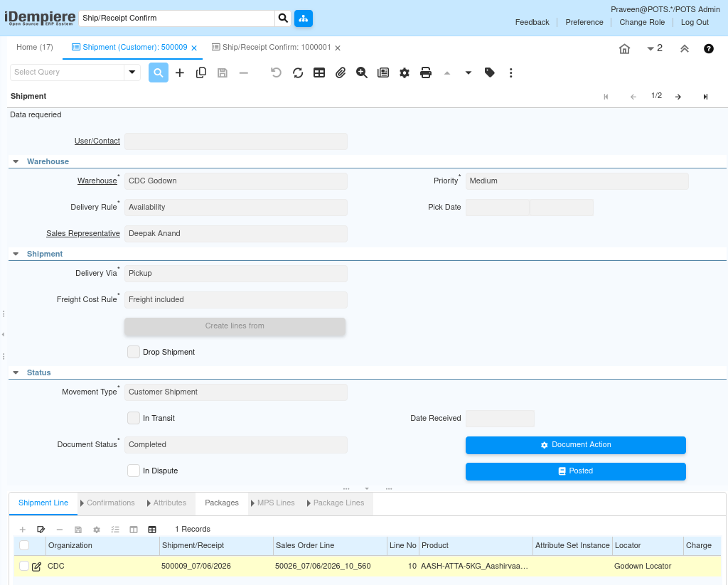Click the Zoom Across toolbar icon

[362, 73]
